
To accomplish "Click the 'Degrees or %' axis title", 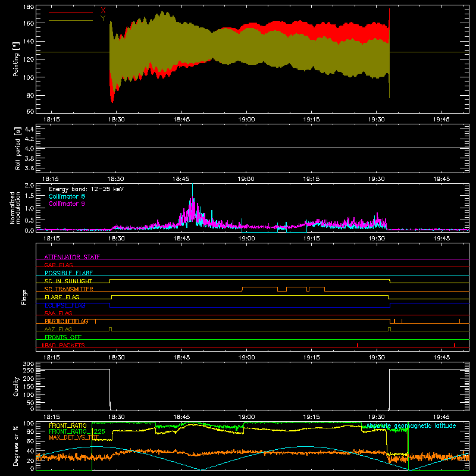I will coord(16,446).
